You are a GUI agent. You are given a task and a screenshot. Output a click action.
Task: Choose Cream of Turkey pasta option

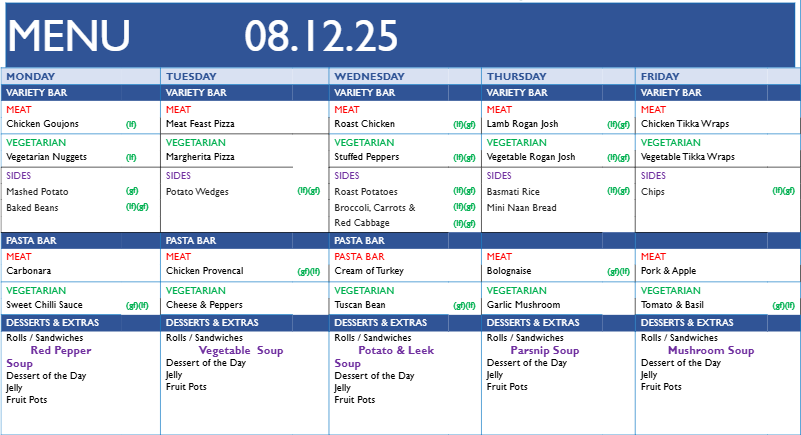tap(370, 271)
